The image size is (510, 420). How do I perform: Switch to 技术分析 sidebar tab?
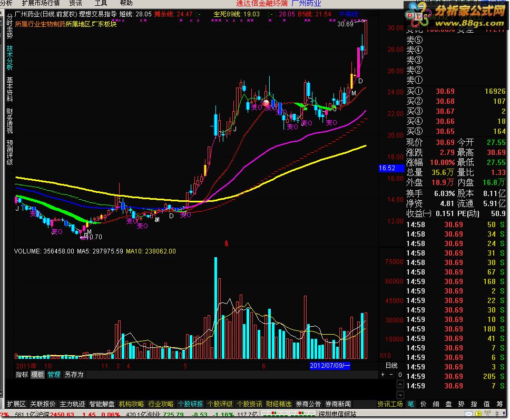(x=10, y=57)
